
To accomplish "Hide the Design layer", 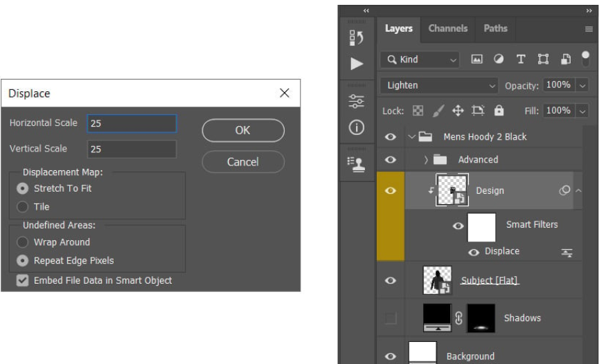I will (x=391, y=191).
